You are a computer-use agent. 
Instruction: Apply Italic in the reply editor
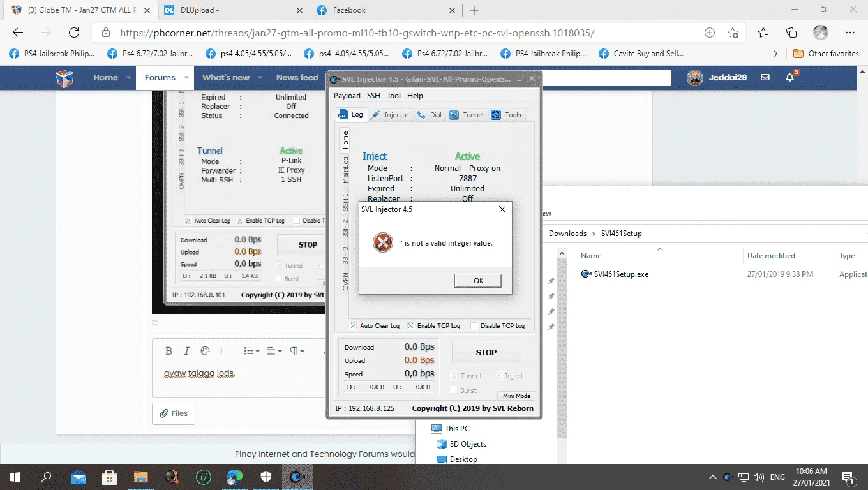186,351
